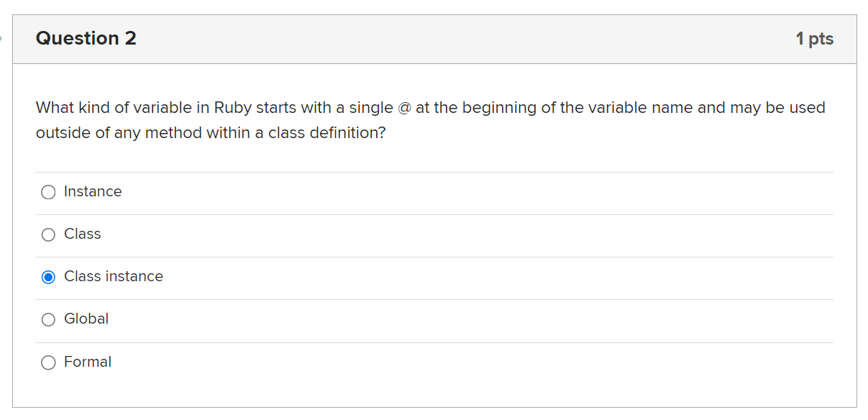The width and height of the screenshot is (868, 420).
Task: Click the Global answer label
Action: coord(86,319)
